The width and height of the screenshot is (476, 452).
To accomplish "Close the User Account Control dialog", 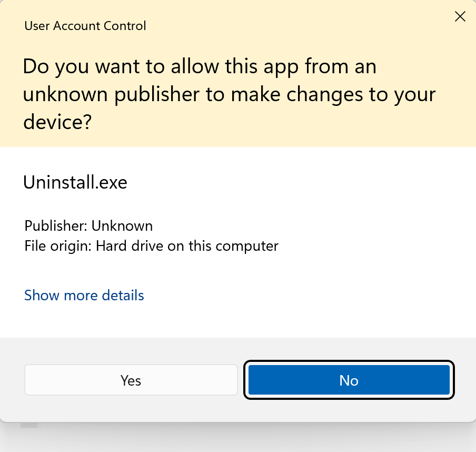I will coord(460,17).
